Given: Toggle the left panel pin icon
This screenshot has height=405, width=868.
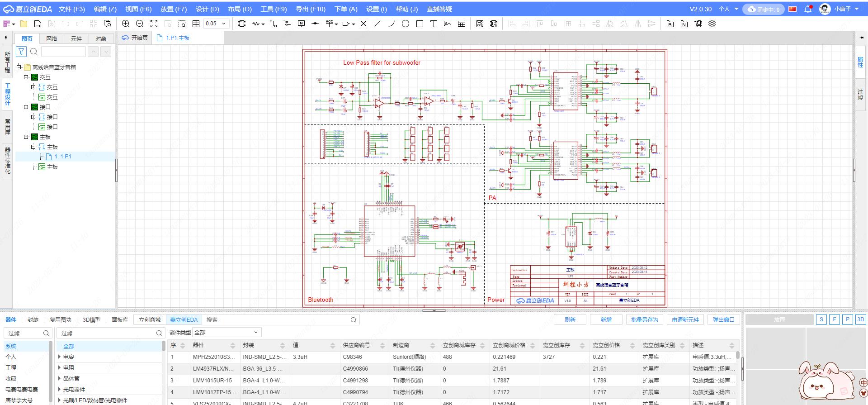Looking at the screenshot, I should [6, 38].
